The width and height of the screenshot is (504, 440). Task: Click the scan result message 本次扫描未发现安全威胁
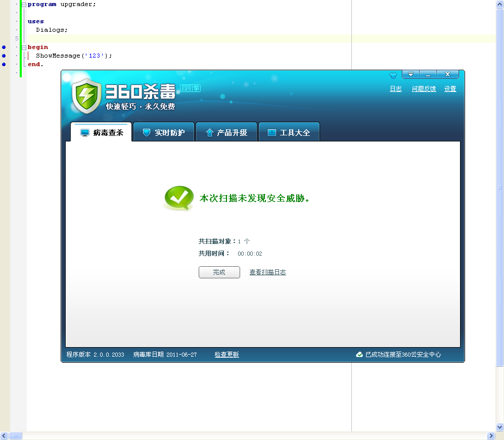coord(254,198)
